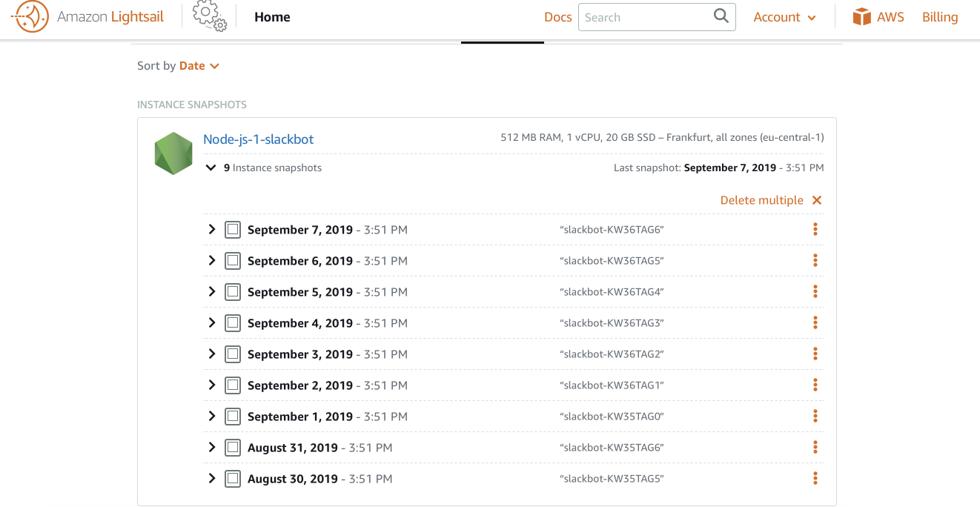Open actions menu for slackbot-KW36TAG6 snapshot
Viewport: 980px width, 507px height.
(x=815, y=230)
